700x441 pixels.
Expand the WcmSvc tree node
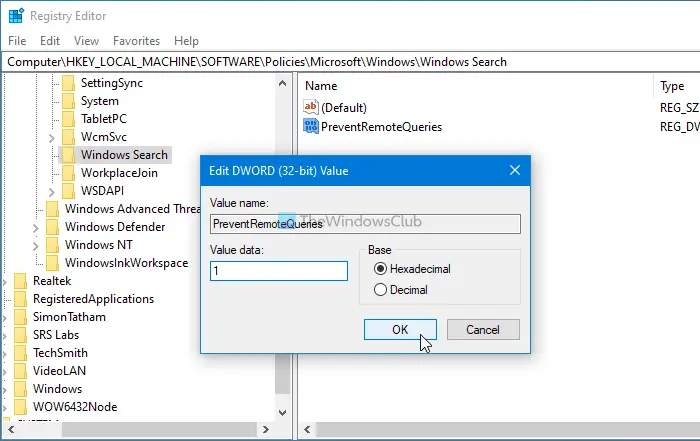pos(52,138)
